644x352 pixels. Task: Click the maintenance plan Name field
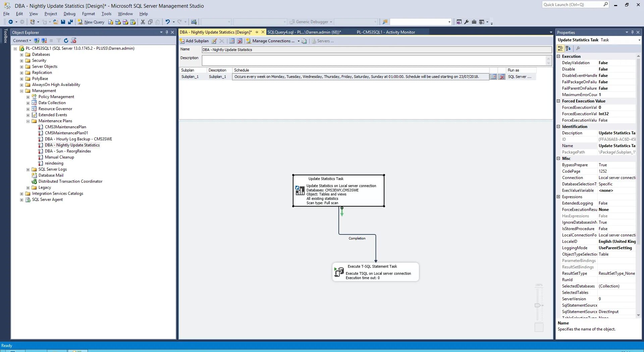point(377,50)
